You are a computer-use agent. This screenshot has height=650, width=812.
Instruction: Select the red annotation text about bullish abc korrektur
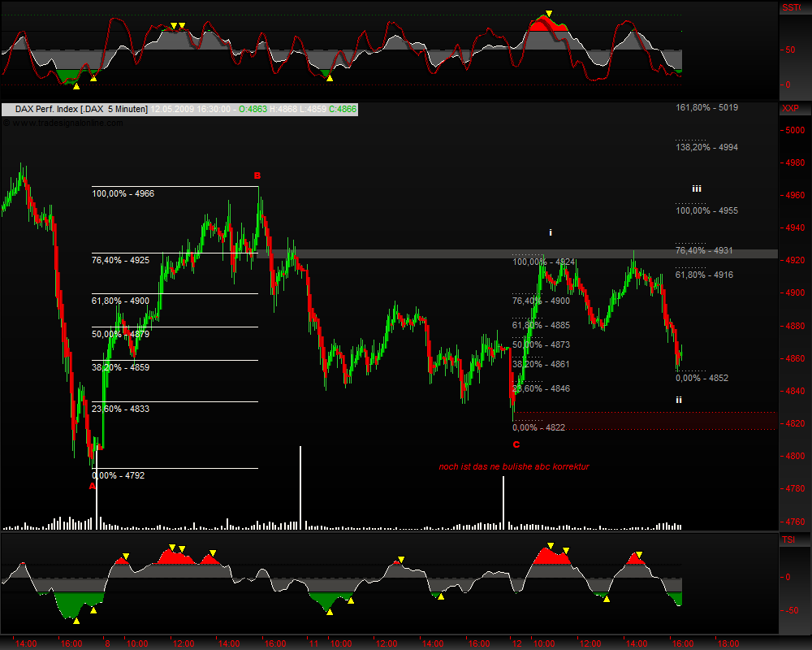[514, 466]
